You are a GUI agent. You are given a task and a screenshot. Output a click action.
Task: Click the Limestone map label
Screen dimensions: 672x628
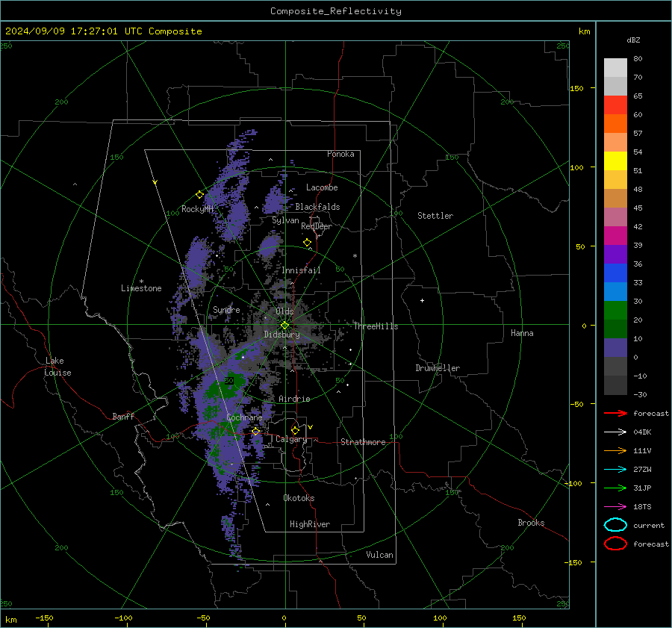coord(141,288)
